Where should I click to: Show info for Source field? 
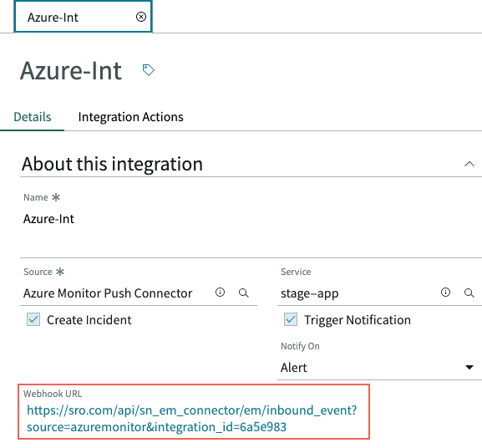tap(220, 292)
